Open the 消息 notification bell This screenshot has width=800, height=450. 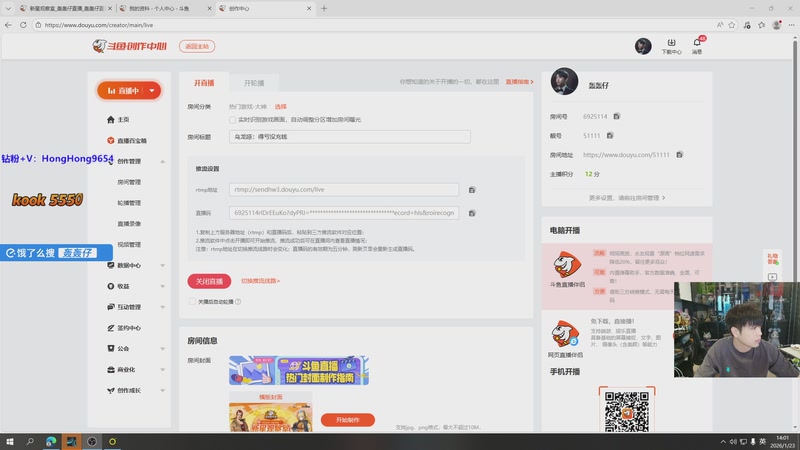pos(697,45)
